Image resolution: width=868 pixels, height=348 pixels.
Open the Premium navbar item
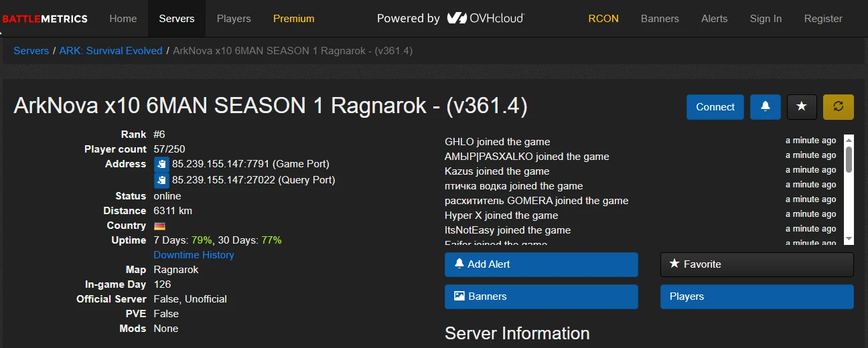coord(294,19)
